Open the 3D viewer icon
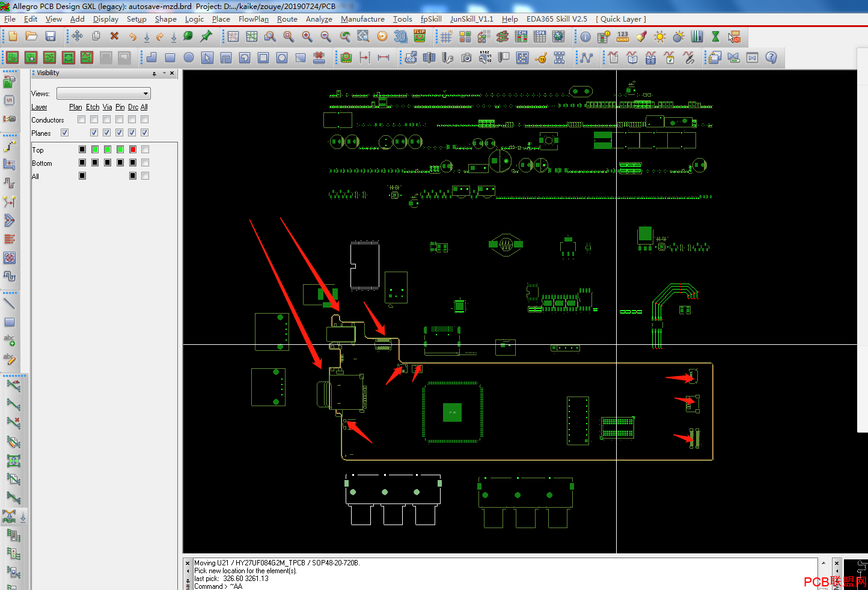The height and width of the screenshot is (590, 868). pos(400,37)
